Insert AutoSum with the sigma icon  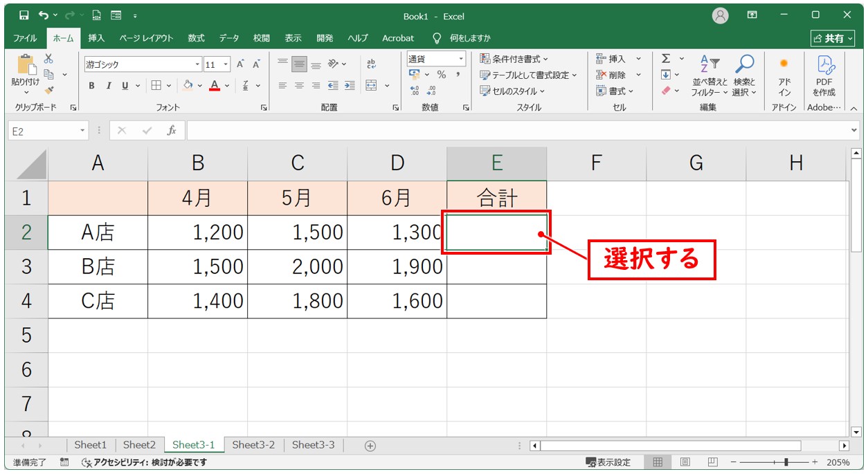point(666,59)
